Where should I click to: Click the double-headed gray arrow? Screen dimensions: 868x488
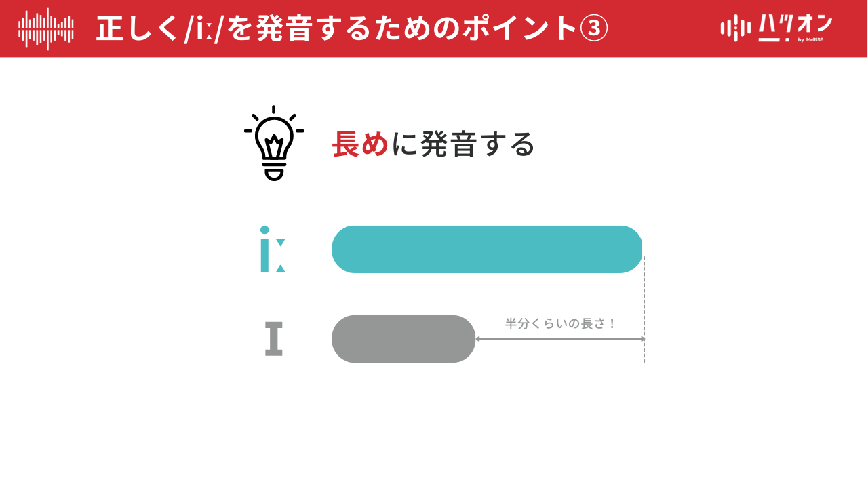coord(560,339)
